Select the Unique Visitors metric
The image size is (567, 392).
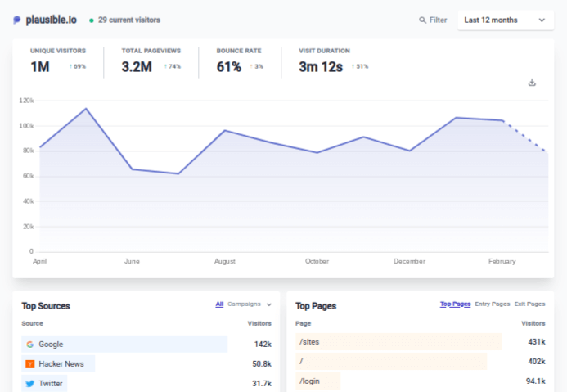[x=57, y=61]
